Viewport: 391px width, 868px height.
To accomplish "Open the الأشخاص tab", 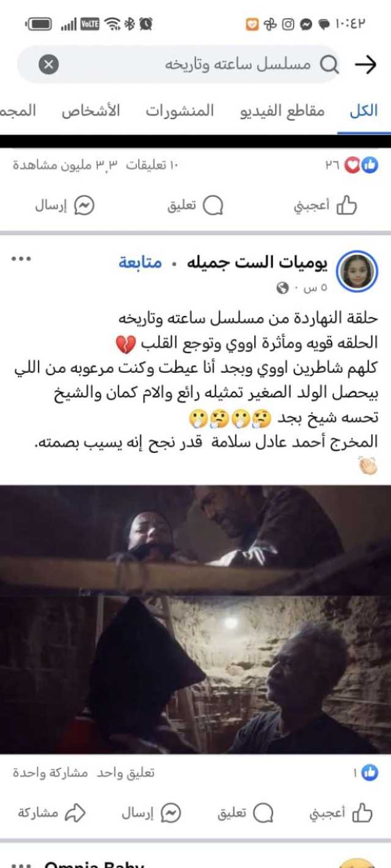I will pos(90,111).
